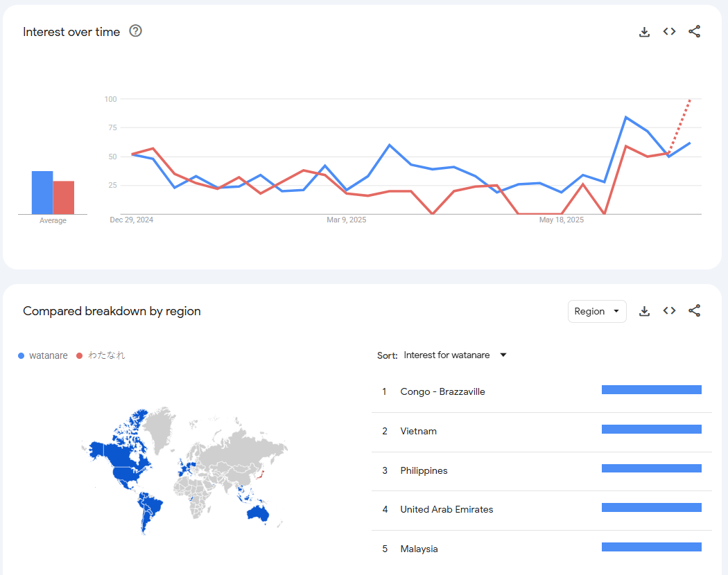The image size is (728, 575).
Task: Click the Vietnam interest bar
Action: [x=652, y=430]
